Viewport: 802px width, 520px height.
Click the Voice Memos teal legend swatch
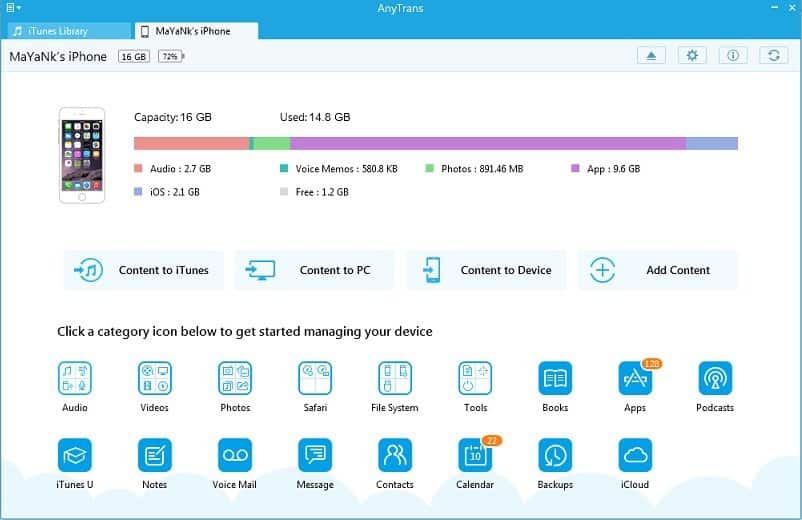coord(284,168)
